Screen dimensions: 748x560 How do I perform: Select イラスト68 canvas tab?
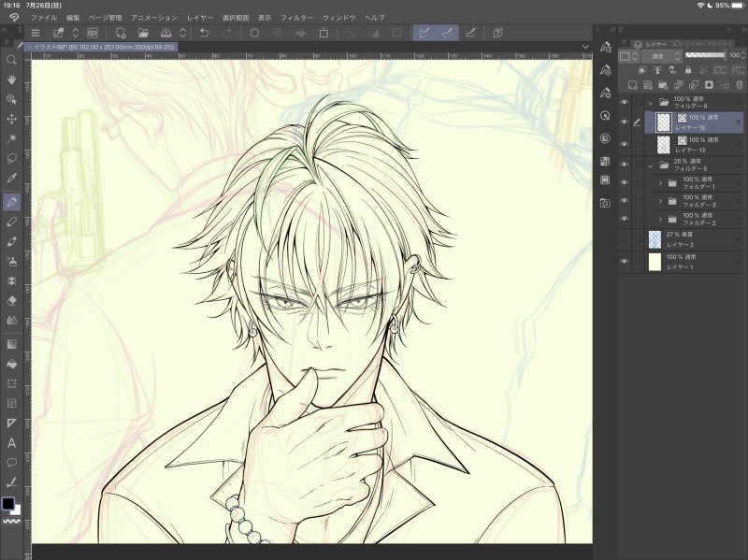point(102,47)
